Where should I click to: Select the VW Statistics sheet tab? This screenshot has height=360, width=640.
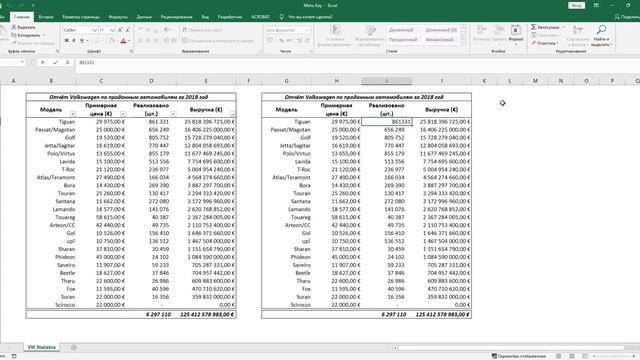(x=41, y=347)
